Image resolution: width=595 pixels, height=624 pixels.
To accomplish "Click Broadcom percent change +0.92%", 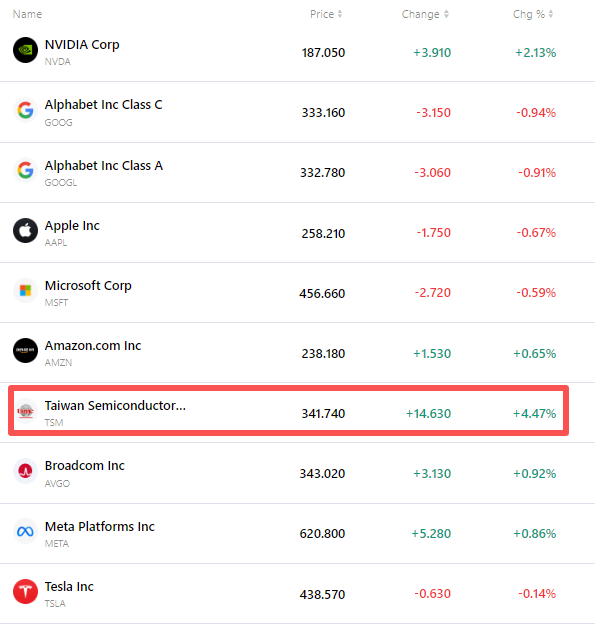I will tap(535, 474).
